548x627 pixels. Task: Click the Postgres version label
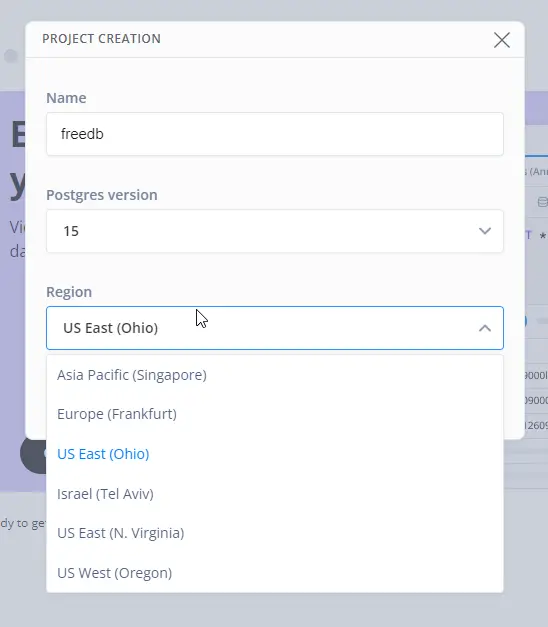point(102,195)
